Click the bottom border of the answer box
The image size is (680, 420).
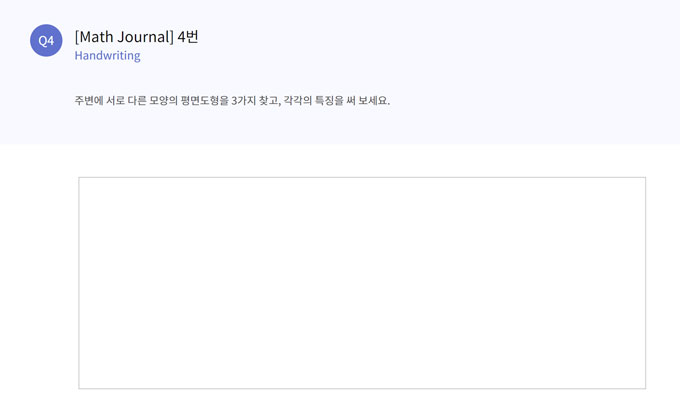click(x=362, y=388)
